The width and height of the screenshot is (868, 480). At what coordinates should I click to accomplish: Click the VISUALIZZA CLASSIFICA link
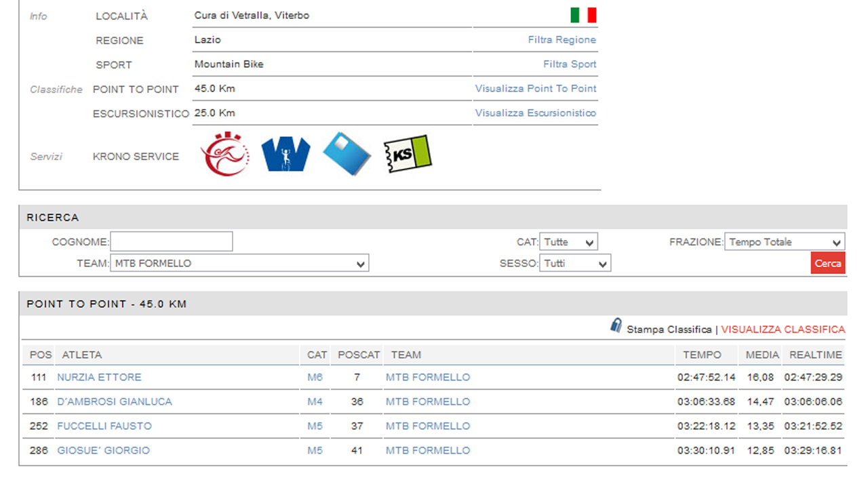coord(783,329)
